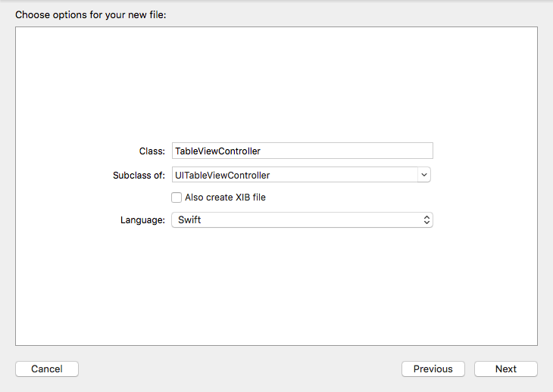Enable the Also create XIB file checkbox
This screenshot has width=553, height=392.
click(x=177, y=198)
